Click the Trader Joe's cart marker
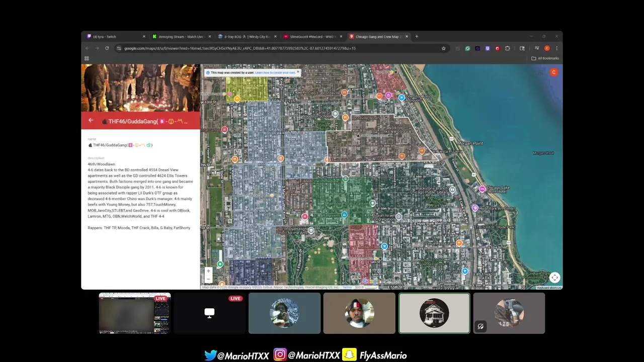The width and height of the screenshot is (644, 362). [465, 271]
